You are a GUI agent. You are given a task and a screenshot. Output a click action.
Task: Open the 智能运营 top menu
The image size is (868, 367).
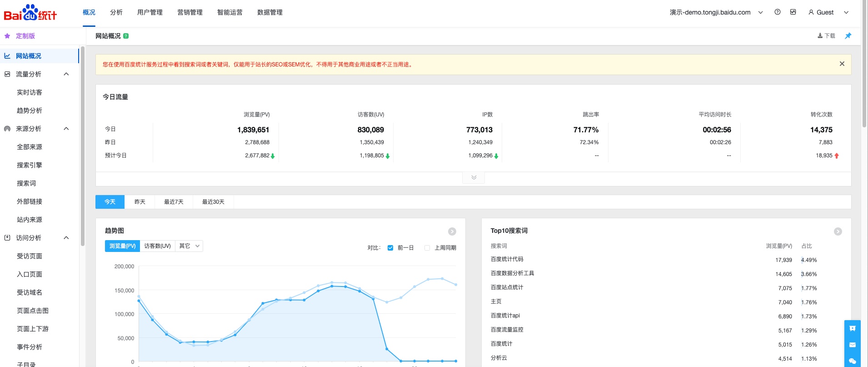click(x=230, y=12)
